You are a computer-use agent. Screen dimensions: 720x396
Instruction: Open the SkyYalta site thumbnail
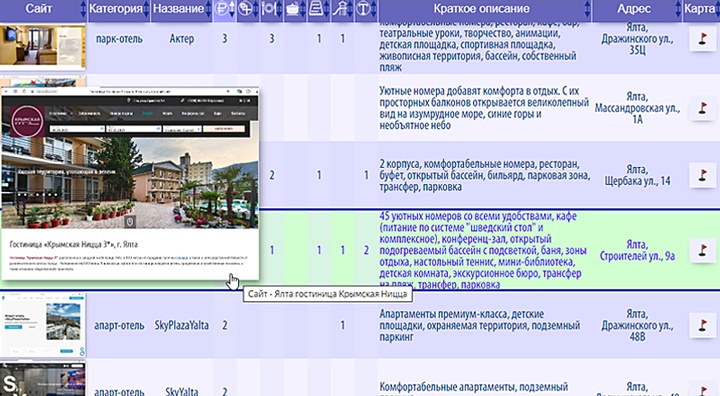[43, 379]
